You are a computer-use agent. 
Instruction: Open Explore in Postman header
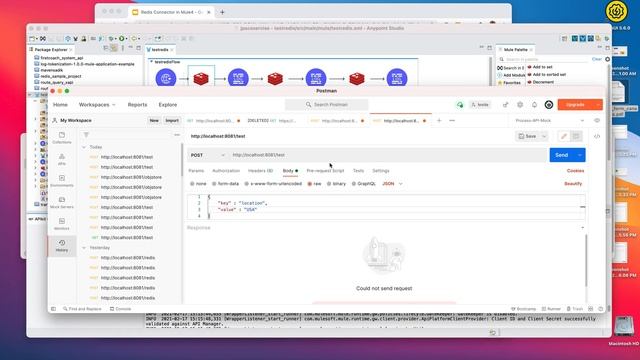click(168, 105)
